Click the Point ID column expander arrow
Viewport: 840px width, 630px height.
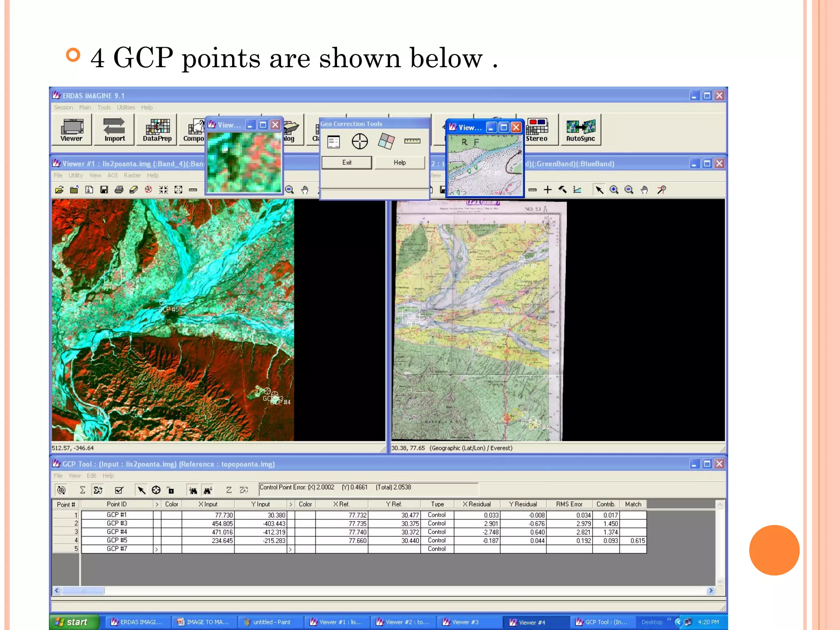(157, 504)
